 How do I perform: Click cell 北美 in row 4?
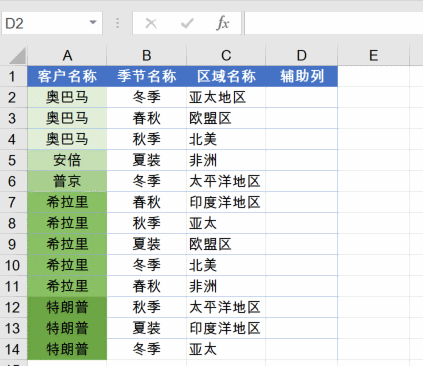click(x=226, y=139)
